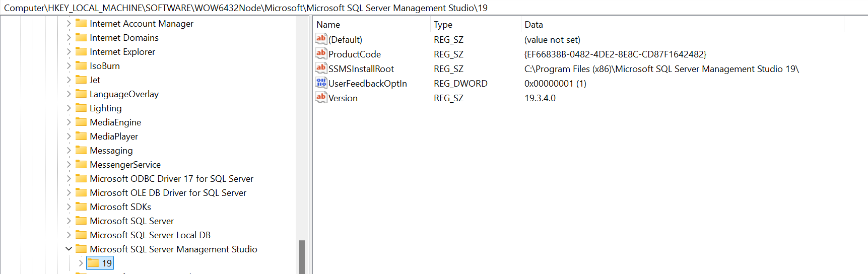Expand the 19 subkey
The width and height of the screenshot is (868, 274).
[81, 263]
